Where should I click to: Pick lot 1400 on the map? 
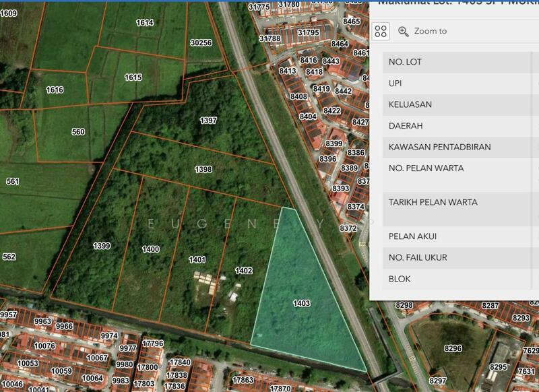[x=151, y=249]
